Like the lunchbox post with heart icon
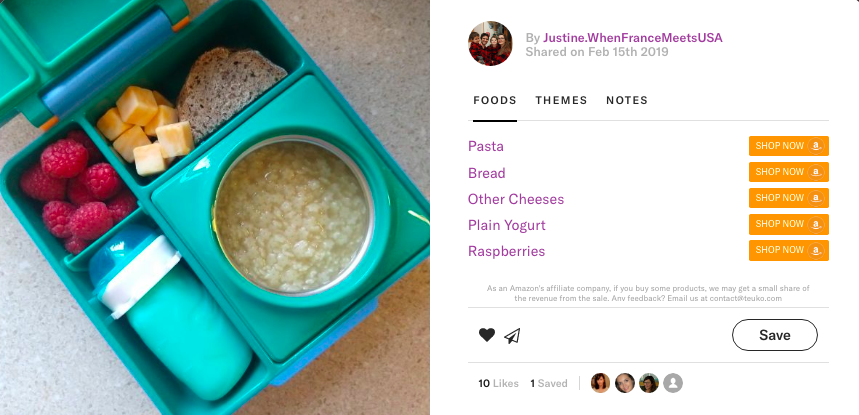 486,335
